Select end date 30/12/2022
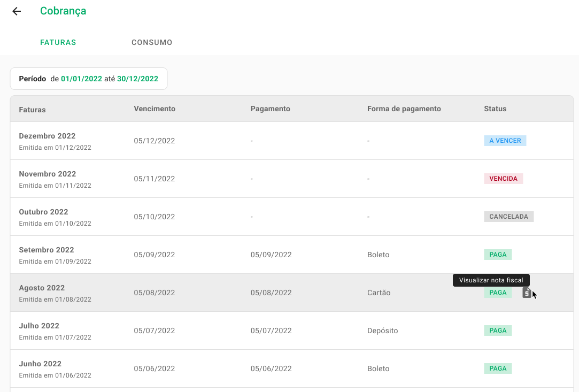Image resolution: width=579 pixels, height=392 pixels. click(137, 79)
